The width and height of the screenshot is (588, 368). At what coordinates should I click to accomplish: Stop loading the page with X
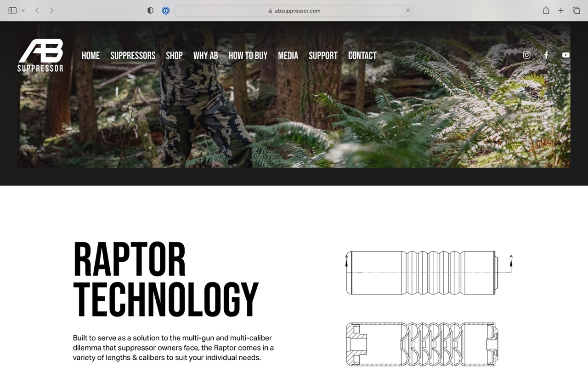407,10
